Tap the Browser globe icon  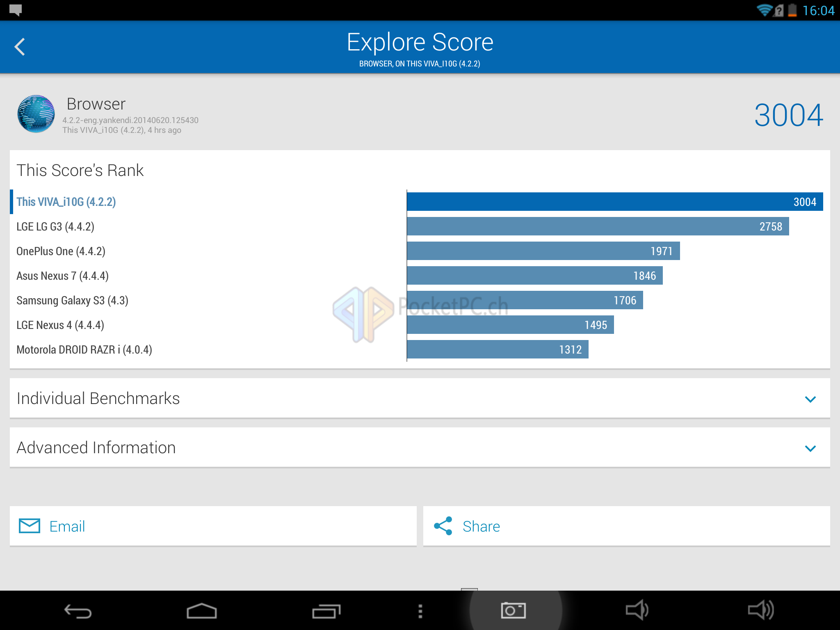(x=36, y=114)
